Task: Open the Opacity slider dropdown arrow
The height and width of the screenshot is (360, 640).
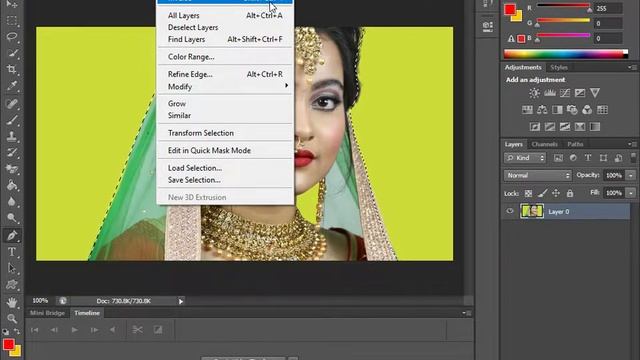Action: [x=631, y=176]
